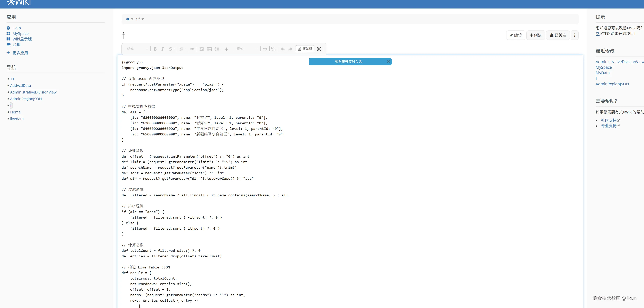Screen dimensions: 644x308
Task: Open MySpace under 最近修改
Action: (604, 67)
